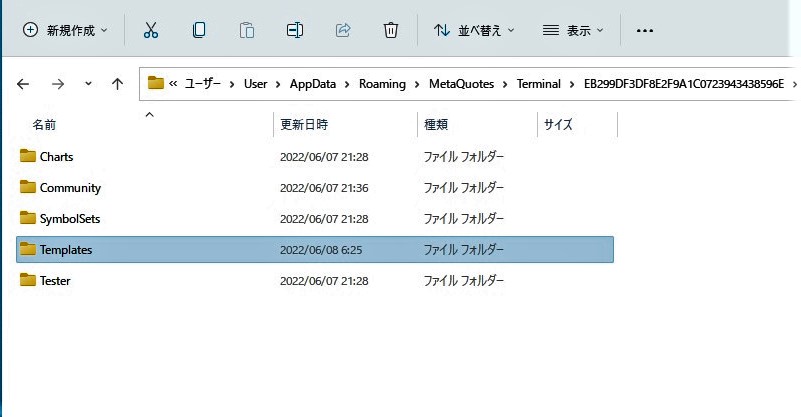The height and width of the screenshot is (417, 801).
Task: Click the Share icon in toolbar
Action: point(343,30)
